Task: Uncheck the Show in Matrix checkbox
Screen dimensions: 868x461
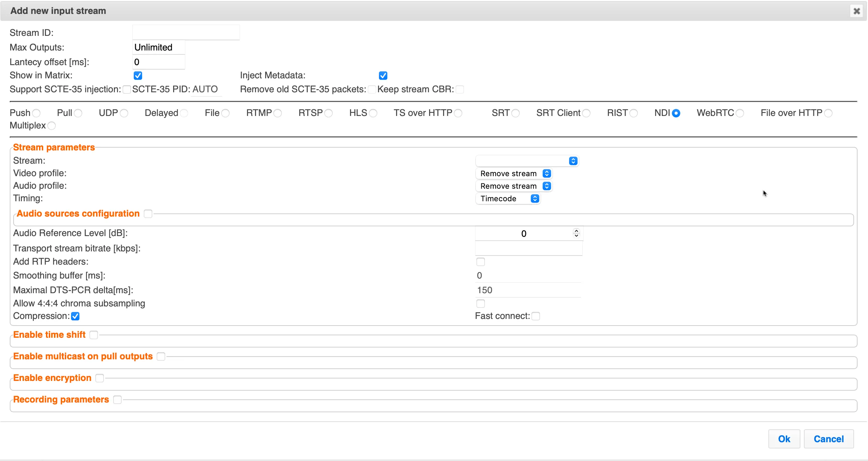Action: [138, 76]
